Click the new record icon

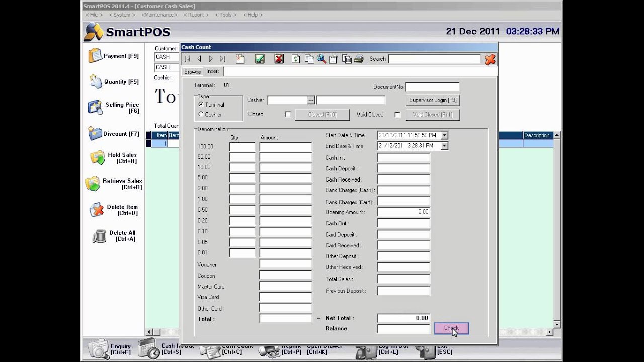(240, 59)
